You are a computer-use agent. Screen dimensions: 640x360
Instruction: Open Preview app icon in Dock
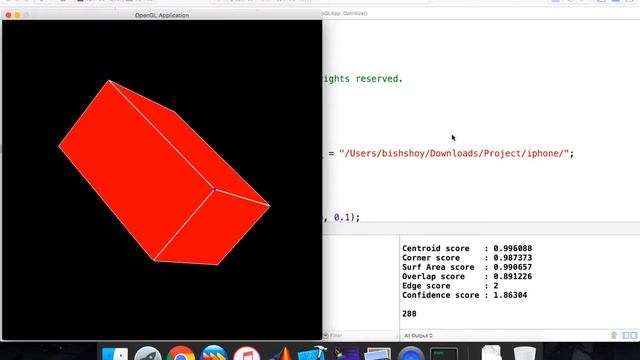(378, 354)
